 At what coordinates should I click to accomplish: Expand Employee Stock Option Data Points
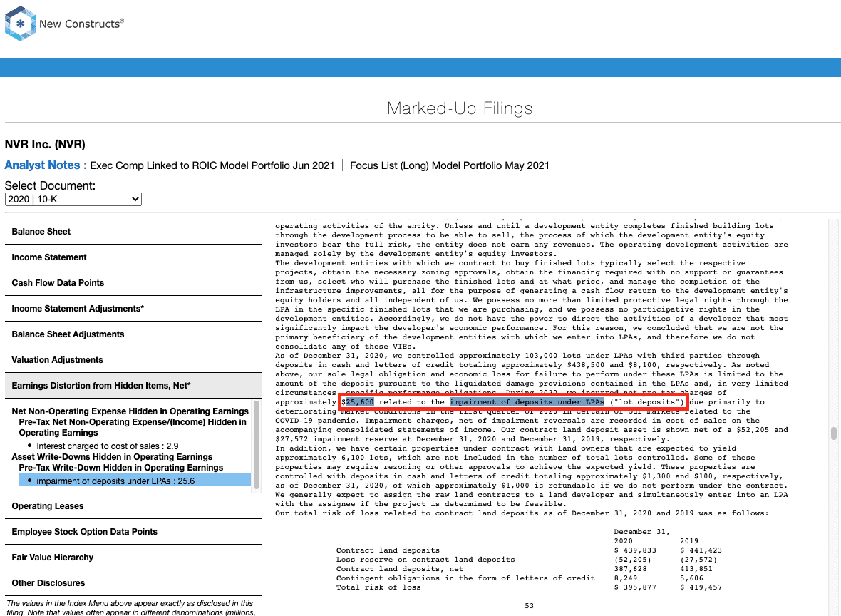(x=133, y=532)
